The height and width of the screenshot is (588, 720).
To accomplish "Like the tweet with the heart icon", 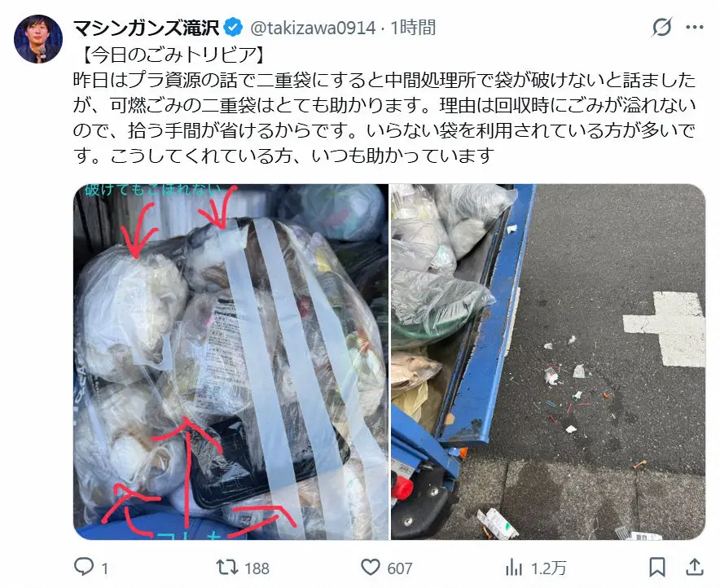I will (371, 568).
